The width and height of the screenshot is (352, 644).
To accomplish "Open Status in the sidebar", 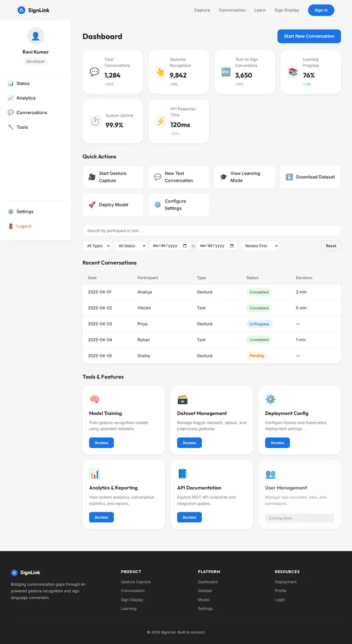I will (x=36, y=84).
